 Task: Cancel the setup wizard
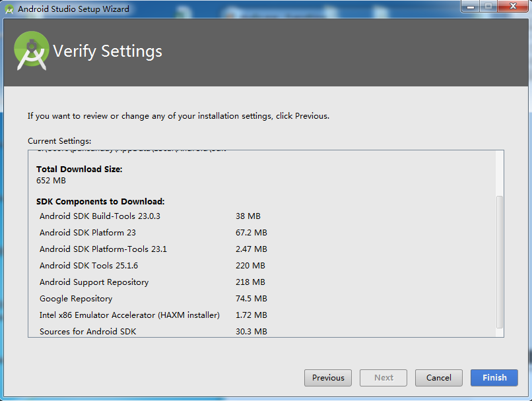[x=439, y=378]
